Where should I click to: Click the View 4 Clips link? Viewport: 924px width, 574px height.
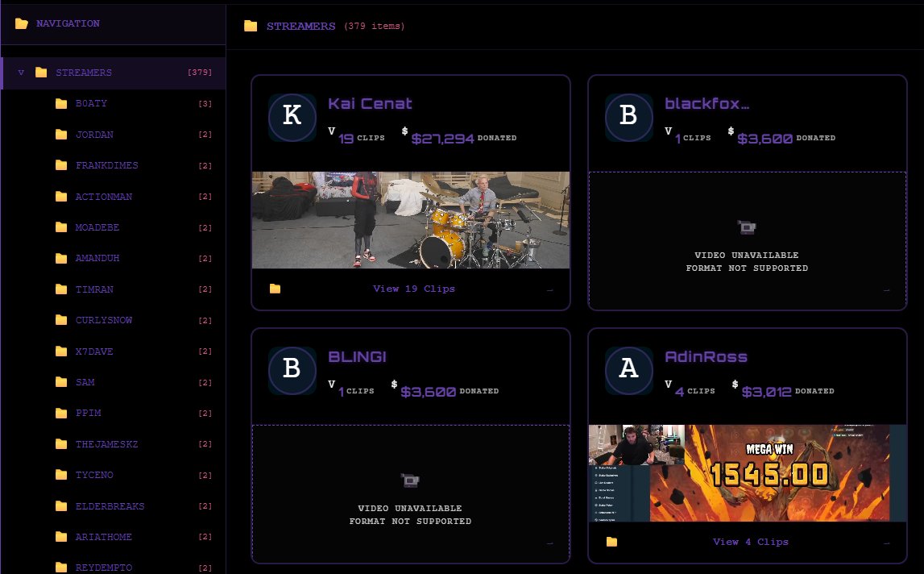tap(750, 542)
